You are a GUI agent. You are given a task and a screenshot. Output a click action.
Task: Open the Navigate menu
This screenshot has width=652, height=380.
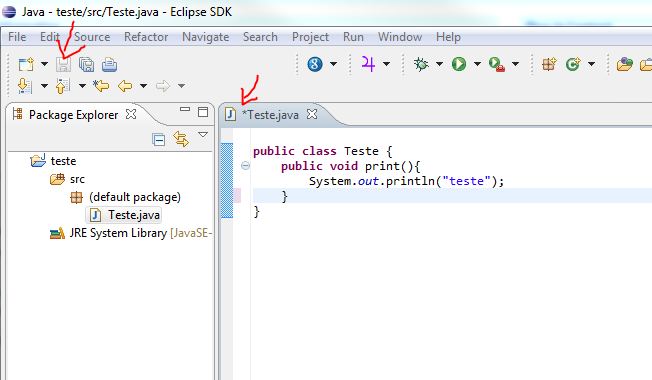205,37
